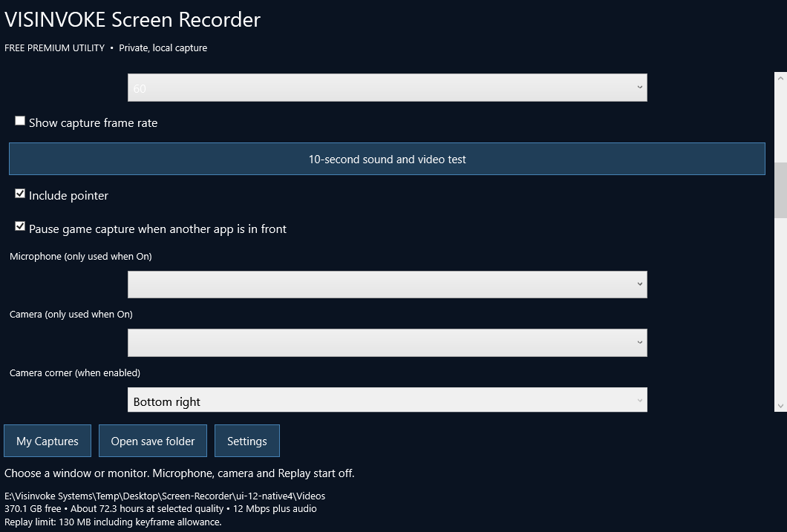Click the scrollbar up arrow

click(x=780, y=78)
